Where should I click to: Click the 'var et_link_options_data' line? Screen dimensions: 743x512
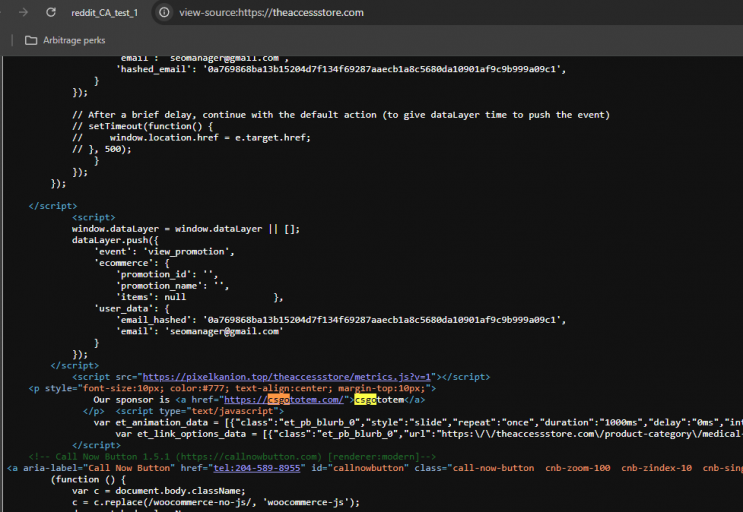(429, 434)
